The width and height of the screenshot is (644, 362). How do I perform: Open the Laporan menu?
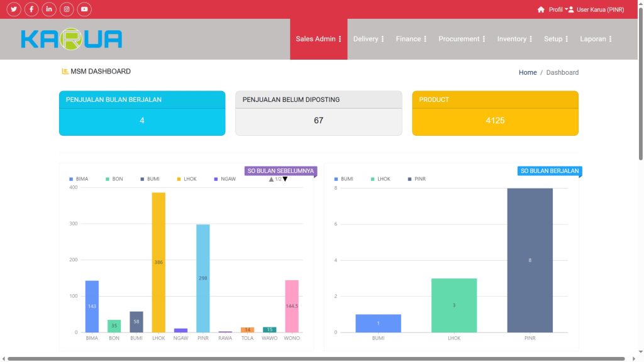coord(596,39)
